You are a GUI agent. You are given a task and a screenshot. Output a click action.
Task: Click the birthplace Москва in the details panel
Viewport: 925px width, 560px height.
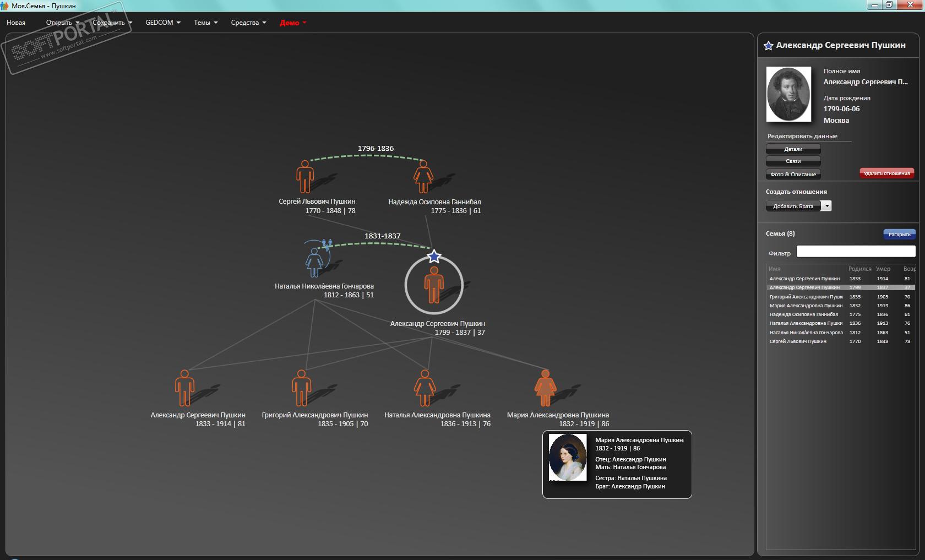pyautogui.click(x=836, y=121)
